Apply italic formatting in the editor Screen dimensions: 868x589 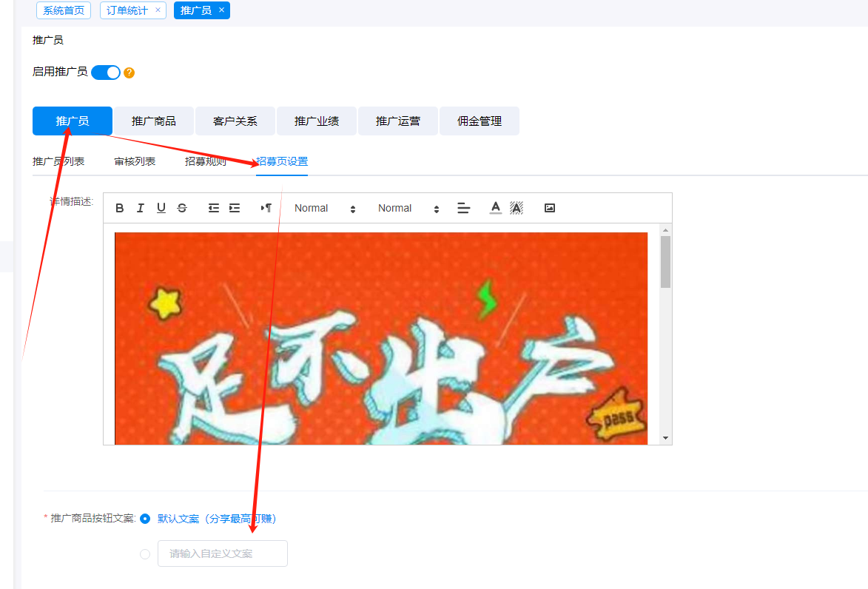point(141,208)
